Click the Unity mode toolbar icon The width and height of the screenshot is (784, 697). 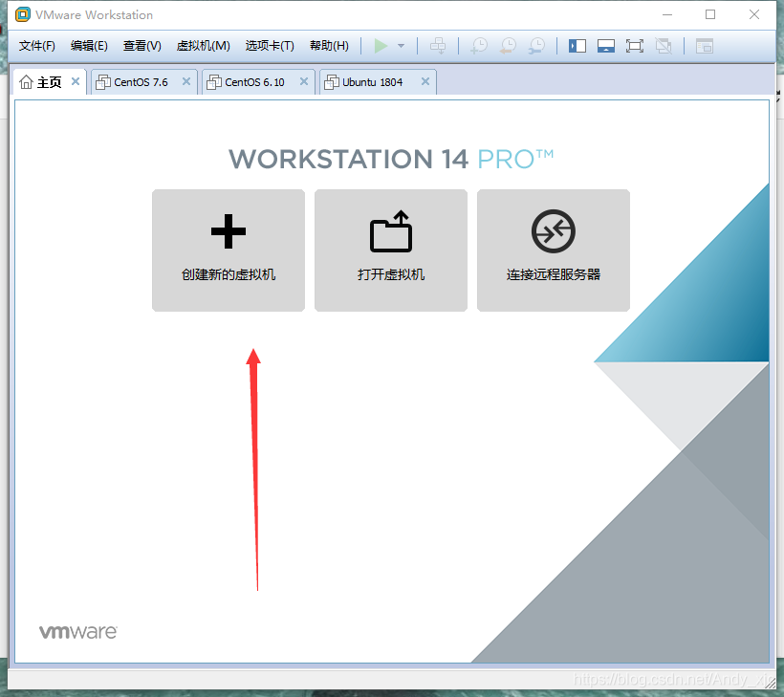click(x=664, y=46)
